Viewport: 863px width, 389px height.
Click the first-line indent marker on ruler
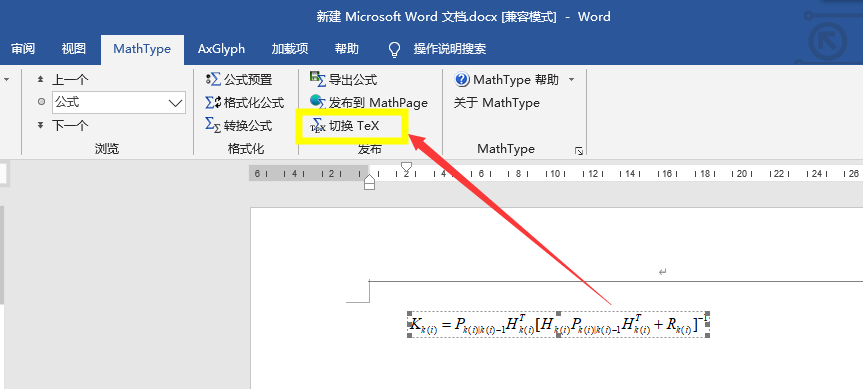point(406,166)
